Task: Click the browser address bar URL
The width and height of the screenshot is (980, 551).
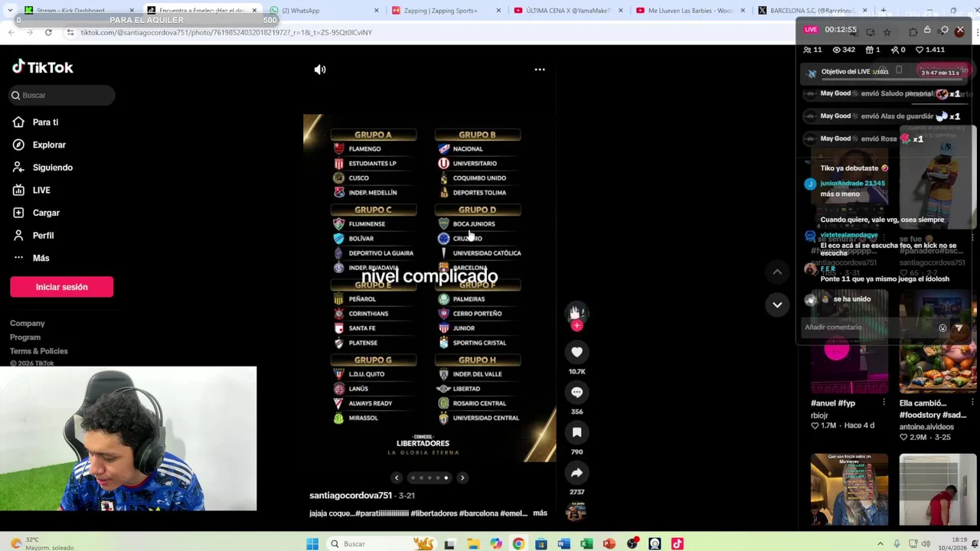Action: [226, 32]
